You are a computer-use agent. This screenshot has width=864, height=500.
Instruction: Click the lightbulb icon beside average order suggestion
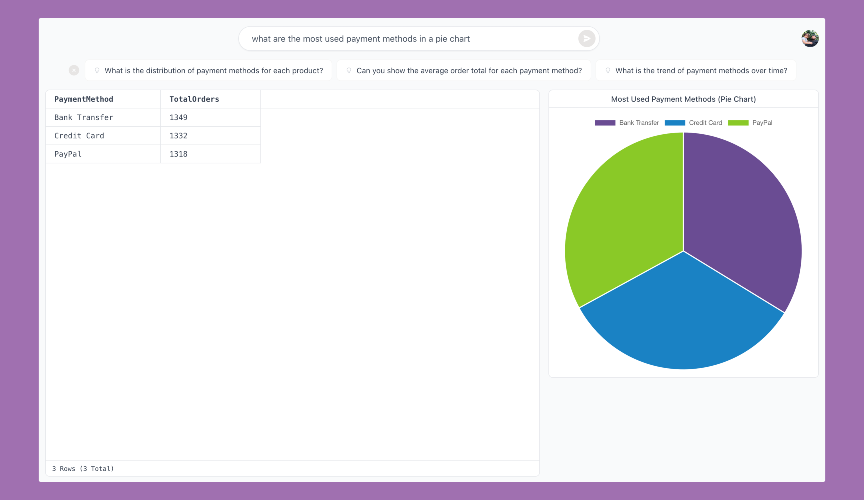click(x=349, y=71)
